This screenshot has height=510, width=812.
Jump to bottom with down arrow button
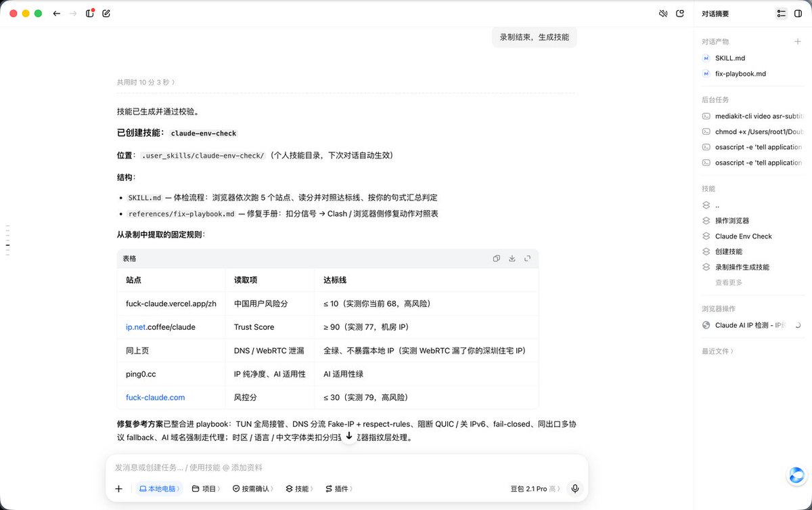click(x=349, y=436)
